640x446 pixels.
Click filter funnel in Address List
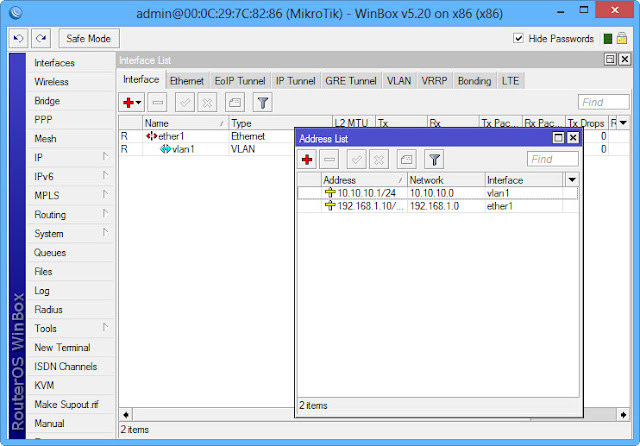click(434, 160)
